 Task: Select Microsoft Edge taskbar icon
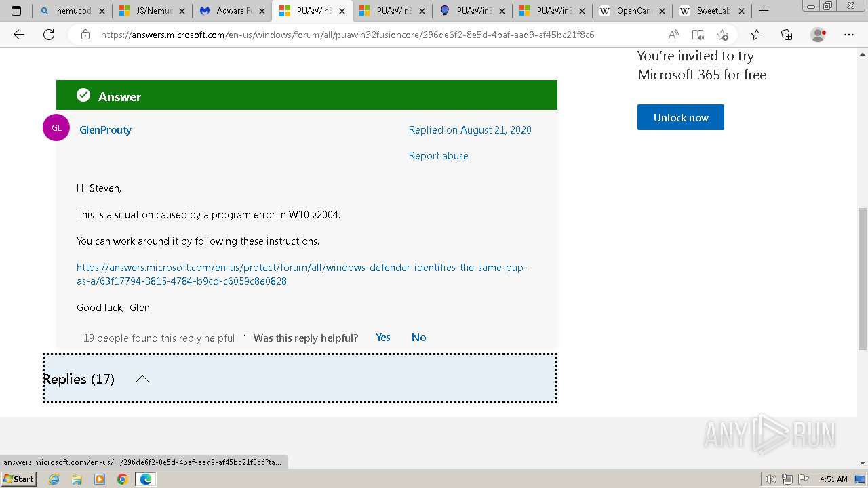(x=145, y=479)
